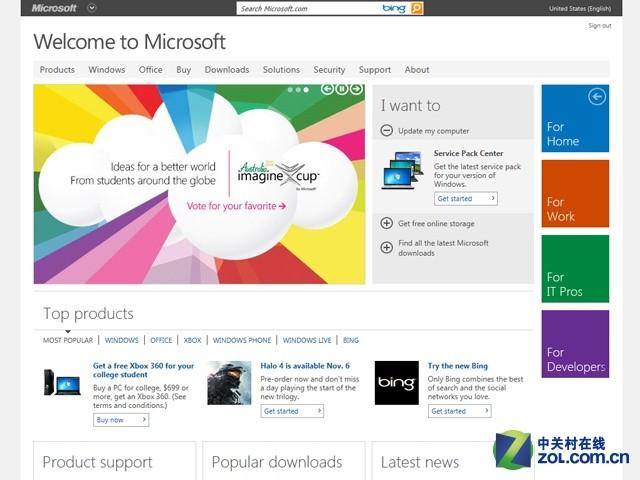Open the Downloads menu
The height and width of the screenshot is (480, 640).
coord(227,70)
